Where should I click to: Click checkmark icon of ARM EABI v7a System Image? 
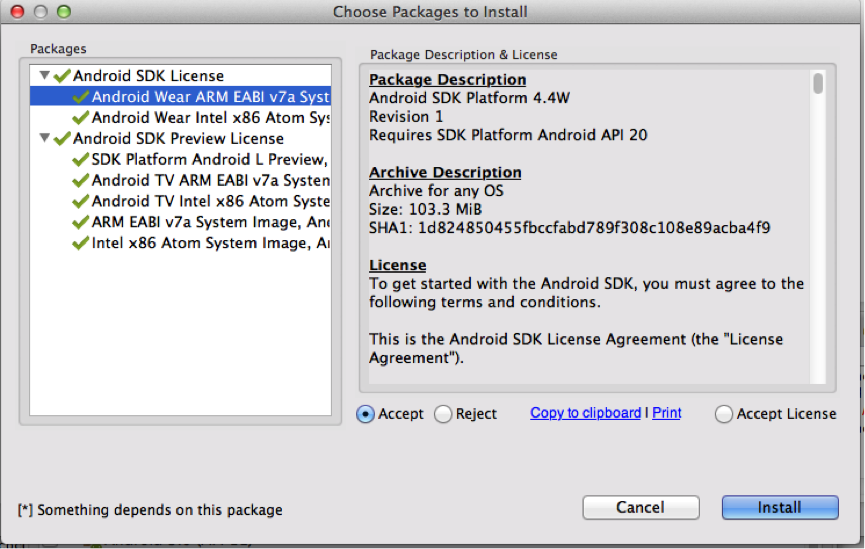tap(81, 222)
